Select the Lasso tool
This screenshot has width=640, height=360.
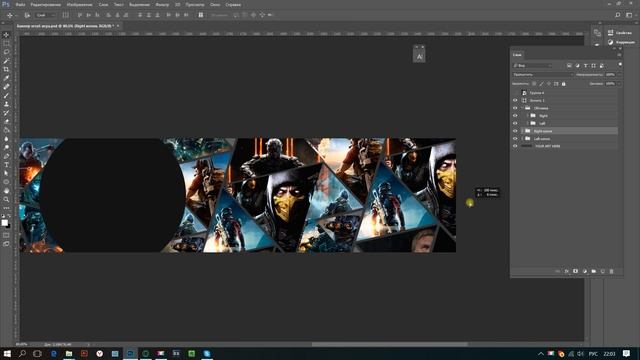pos(6,52)
